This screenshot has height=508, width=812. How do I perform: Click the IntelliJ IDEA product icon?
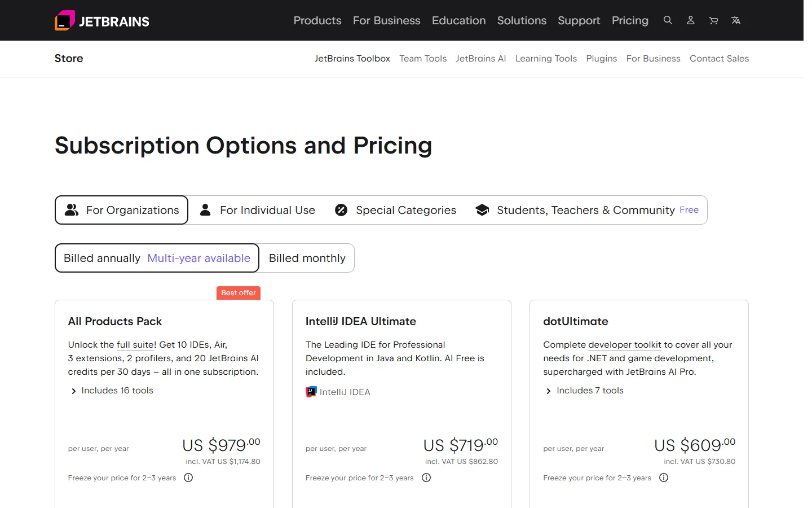click(x=311, y=392)
